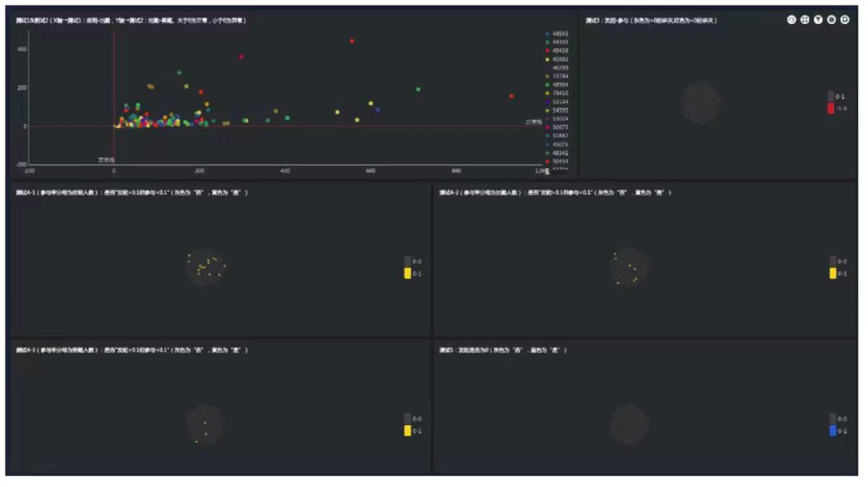Toggle scatter legend series 51887
Screen dimensions: 868x487
(557, 136)
